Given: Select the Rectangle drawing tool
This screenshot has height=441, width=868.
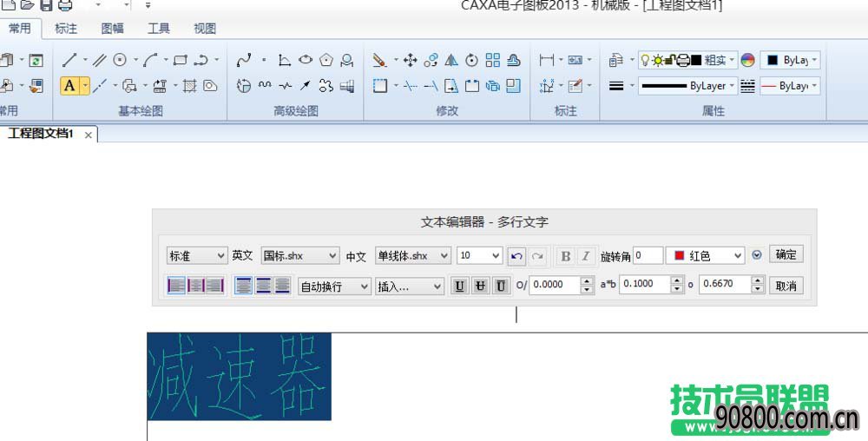Looking at the screenshot, I should 180,60.
